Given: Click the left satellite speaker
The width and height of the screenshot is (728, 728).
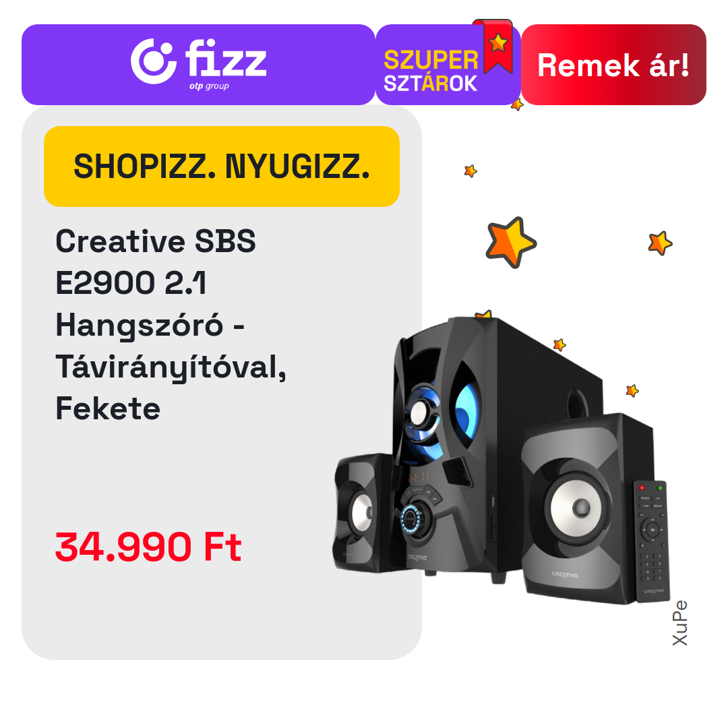Looking at the screenshot, I should click(363, 514).
